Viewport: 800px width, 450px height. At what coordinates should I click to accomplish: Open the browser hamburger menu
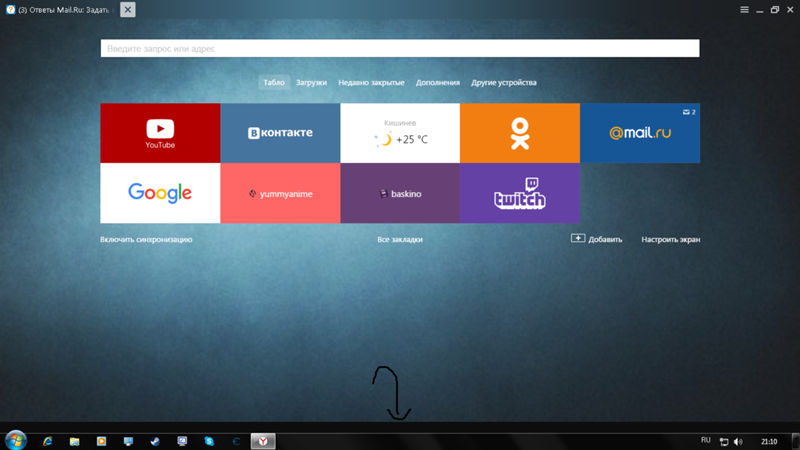[744, 10]
